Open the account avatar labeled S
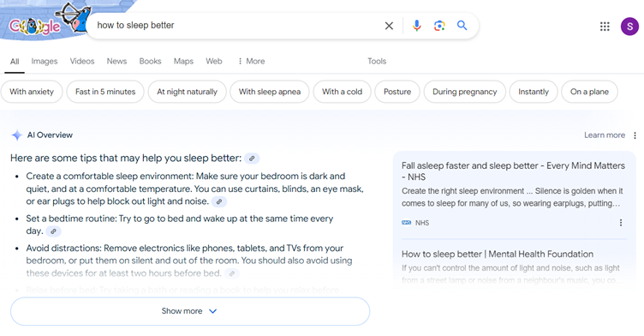This screenshot has width=644, height=336. point(629,27)
